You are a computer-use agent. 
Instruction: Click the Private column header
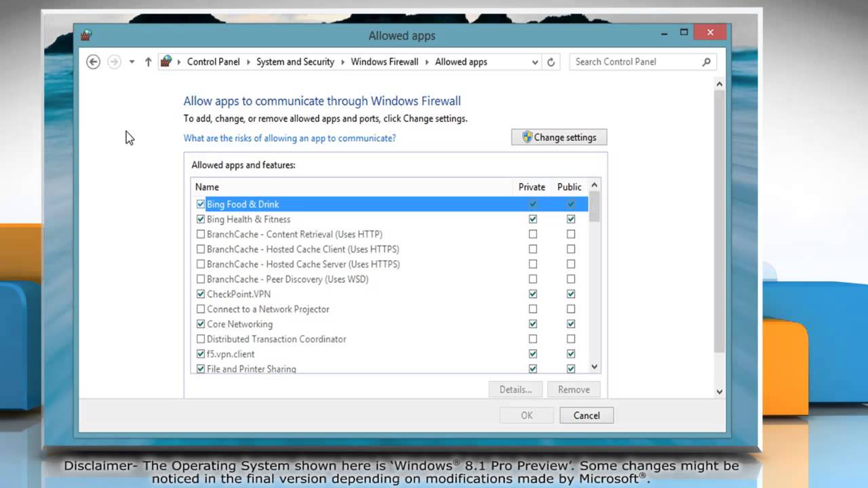coord(532,187)
